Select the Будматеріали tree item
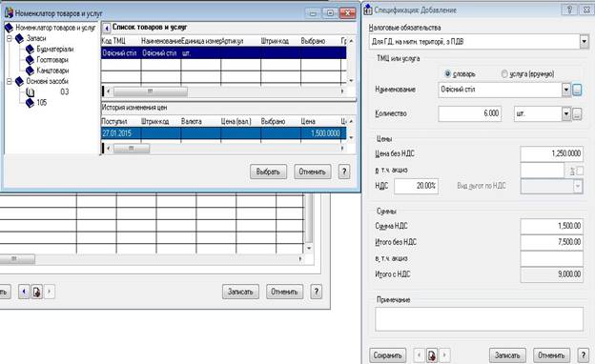 point(55,50)
